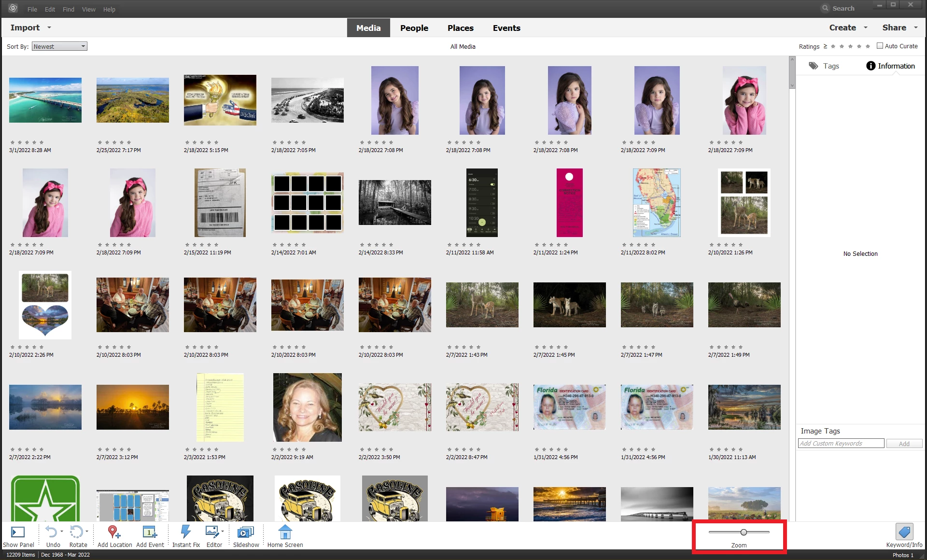The height and width of the screenshot is (560, 927).
Task: Click the Rotate icon
Action: [76, 532]
